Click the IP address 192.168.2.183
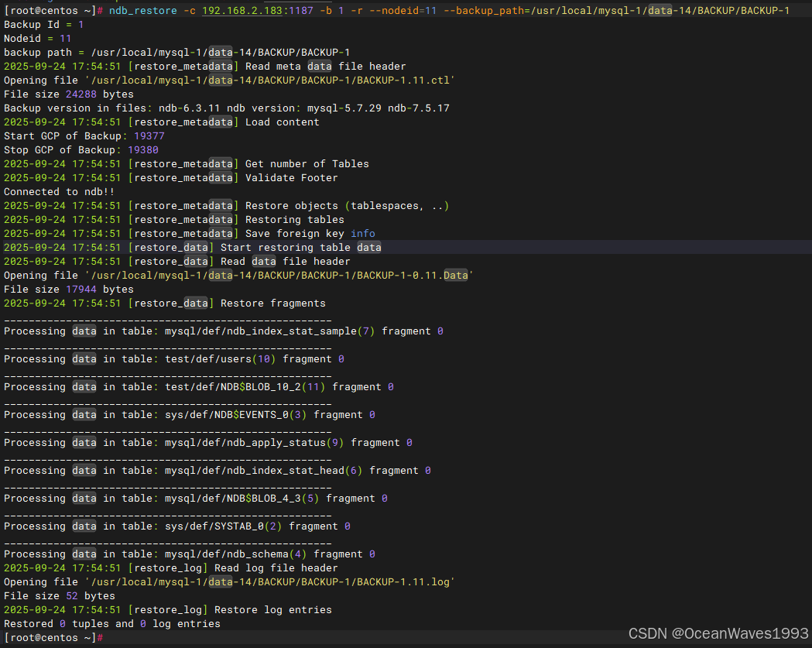The width and height of the screenshot is (812, 648). [x=242, y=10]
